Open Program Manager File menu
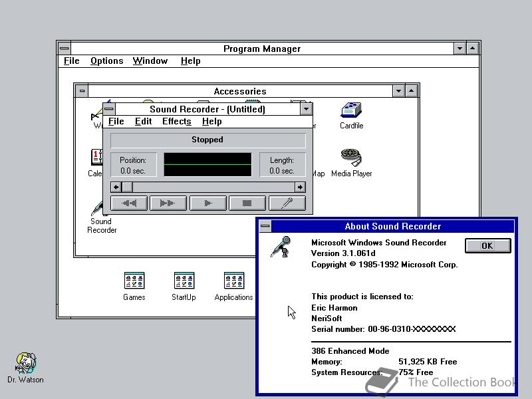The image size is (532, 399). [72, 61]
